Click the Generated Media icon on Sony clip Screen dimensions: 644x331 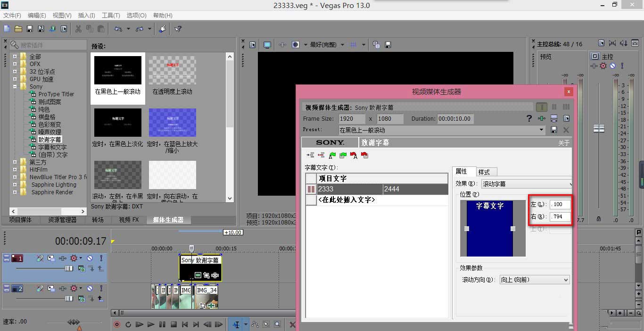(x=198, y=275)
